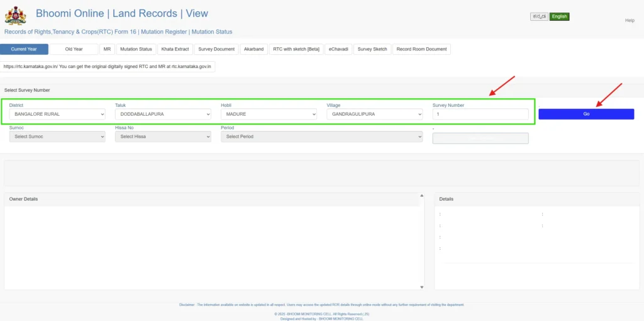Go to Khata Extract tab
This screenshot has width=644, height=321.
coord(175,49)
